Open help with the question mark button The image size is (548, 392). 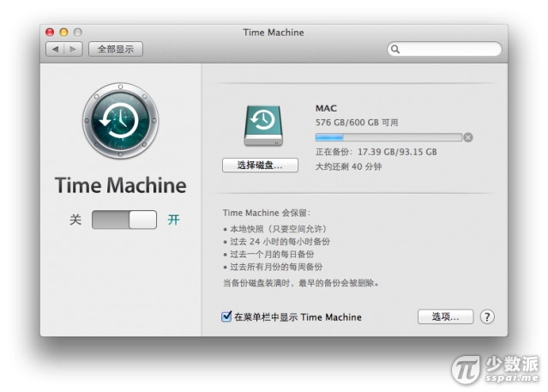click(487, 317)
